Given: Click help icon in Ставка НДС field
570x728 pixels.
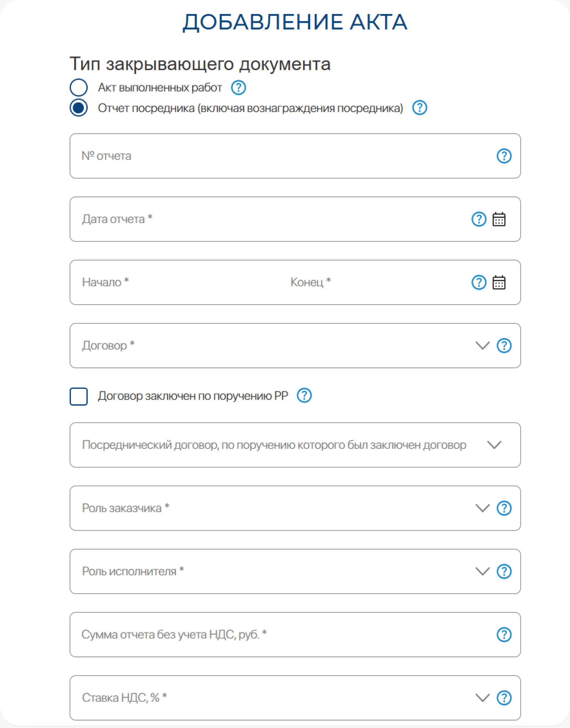Looking at the screenshot, I should [x=503, y=698].
